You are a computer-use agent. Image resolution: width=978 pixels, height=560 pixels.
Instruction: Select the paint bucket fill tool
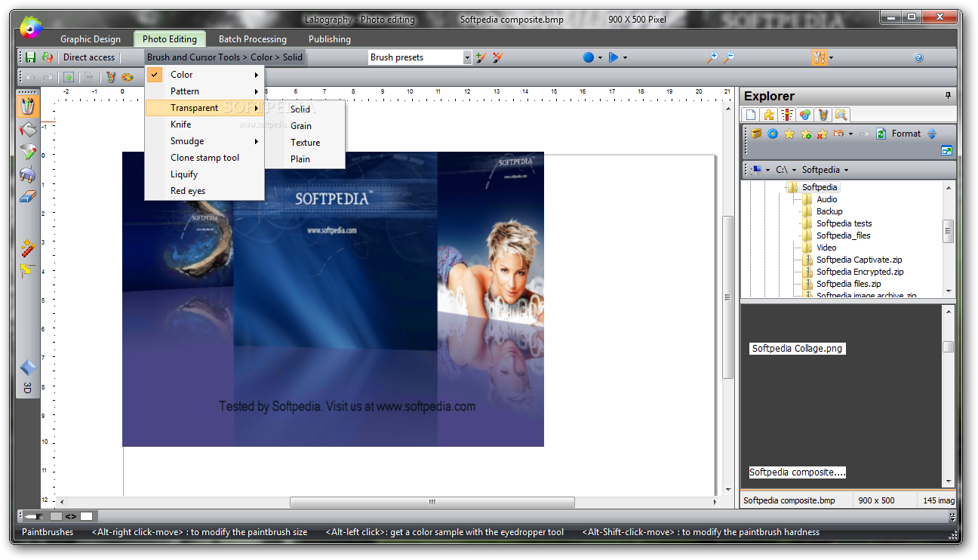pos(27,129)
